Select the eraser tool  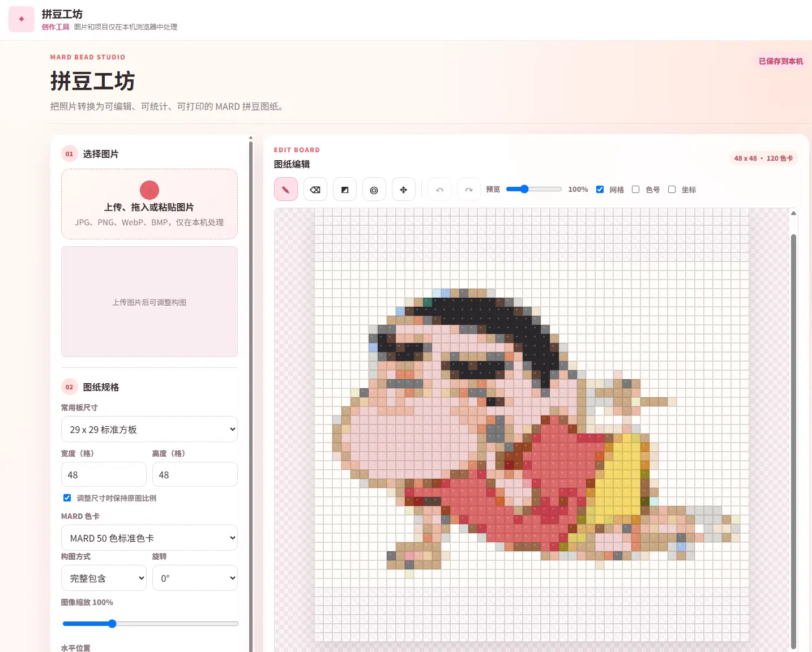(315, 190)
